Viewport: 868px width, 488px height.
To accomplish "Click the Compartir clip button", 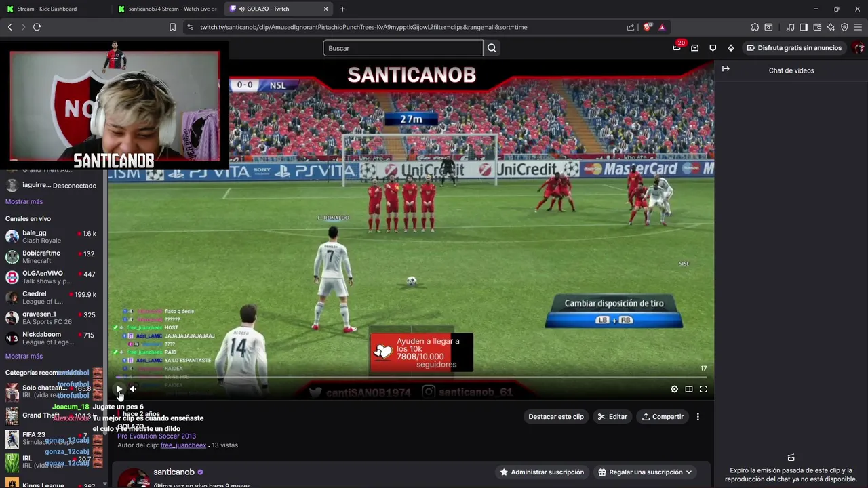I will pyautogui.click(x=663, y=417).
